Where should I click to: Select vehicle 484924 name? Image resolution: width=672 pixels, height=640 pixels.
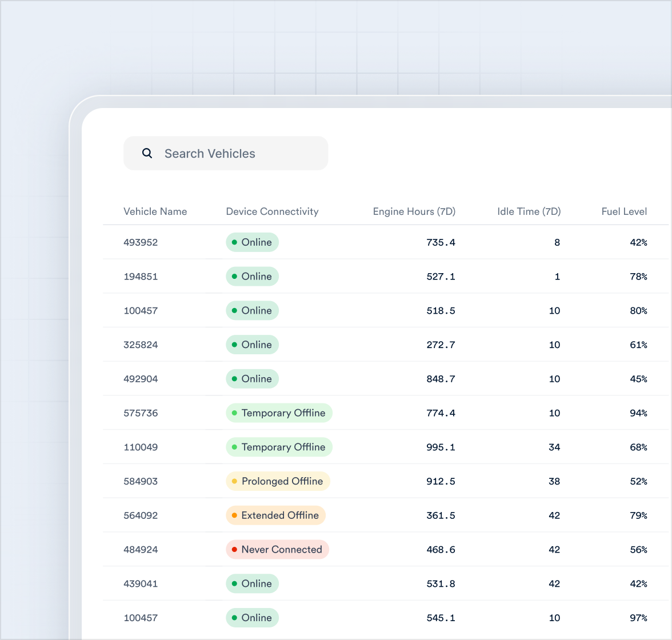(x=141, y=550)
